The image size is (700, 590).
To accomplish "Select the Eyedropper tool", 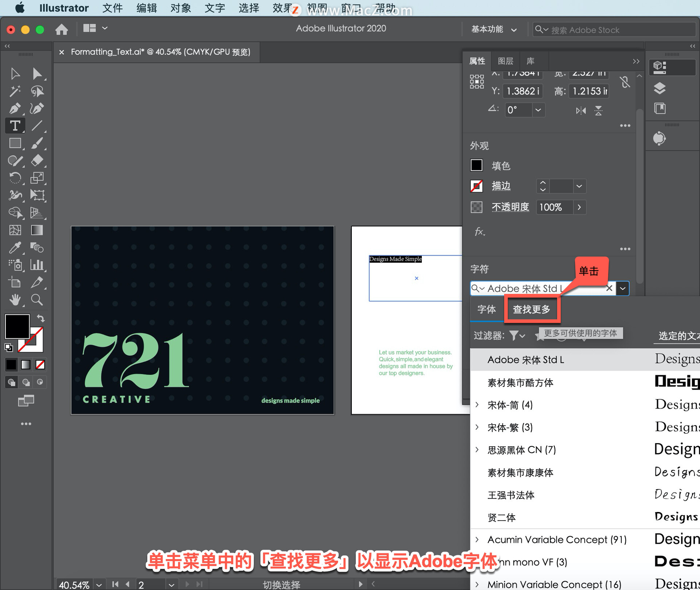I will point(15,248).
